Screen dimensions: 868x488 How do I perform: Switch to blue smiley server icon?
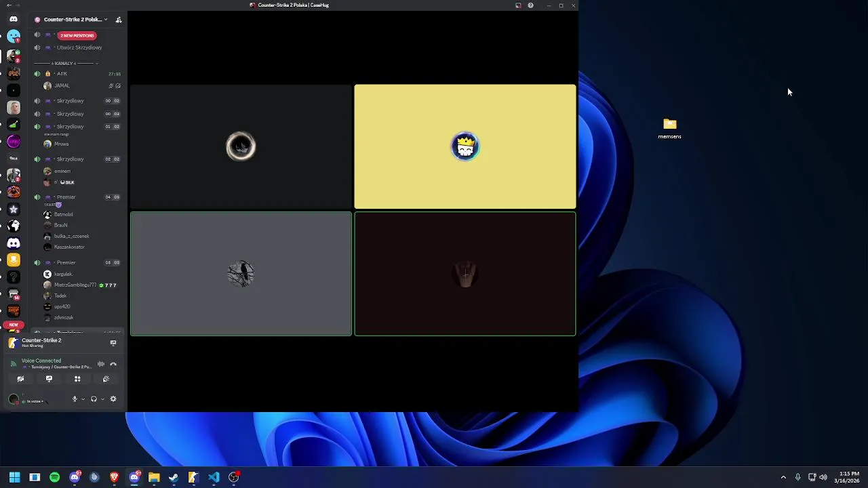(13, 37)
